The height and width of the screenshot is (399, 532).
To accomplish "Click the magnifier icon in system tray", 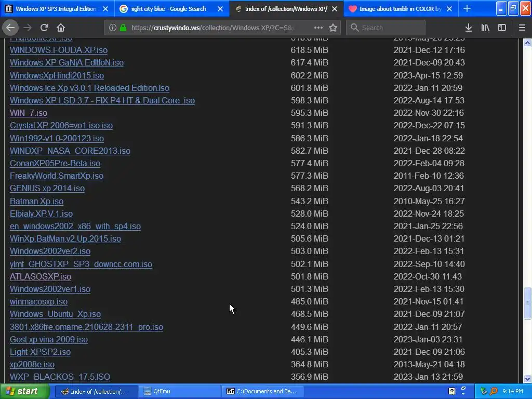I will pyautogui.click(x=494, y=392).
